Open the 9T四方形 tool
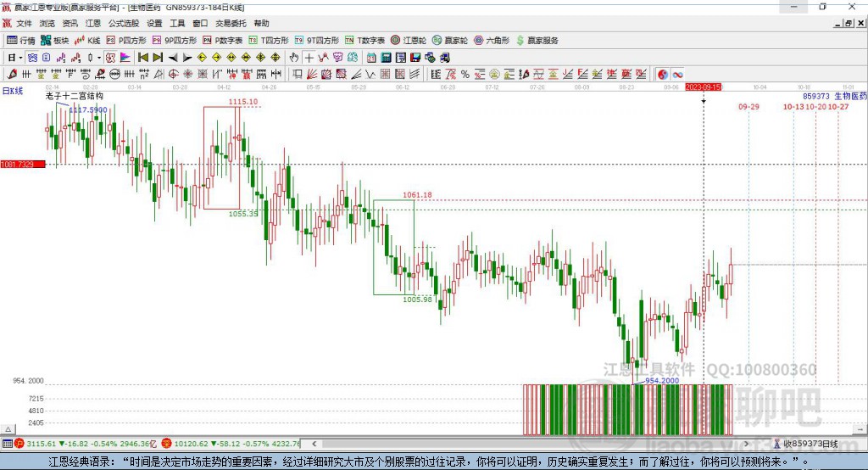Image resolution: width=868 pixels, height=470 pixels. [x=316, y=41]
